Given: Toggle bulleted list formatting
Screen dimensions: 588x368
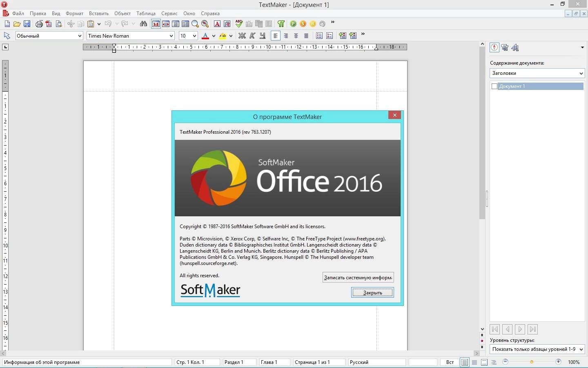Looking at the screenshot, I should (319, 36).
